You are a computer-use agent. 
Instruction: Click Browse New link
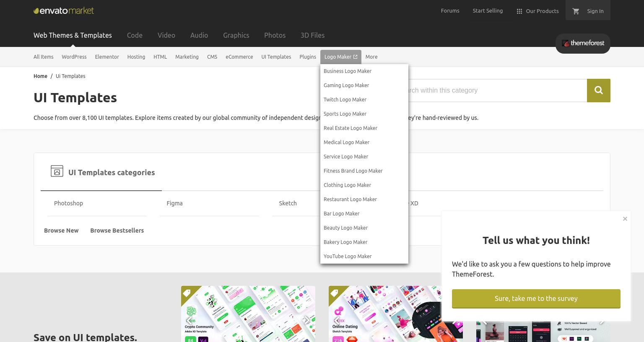(x=61, y=231)
